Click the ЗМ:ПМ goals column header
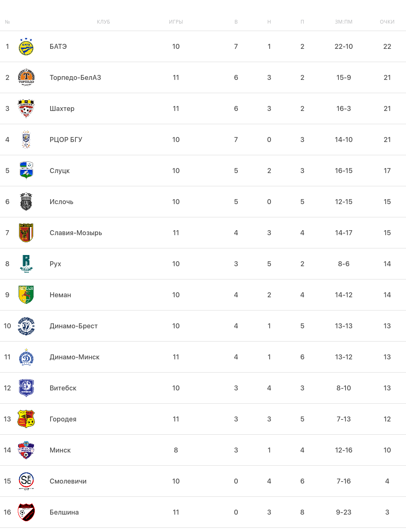This screenshot has height=532, width=406. tap(343, 22)
